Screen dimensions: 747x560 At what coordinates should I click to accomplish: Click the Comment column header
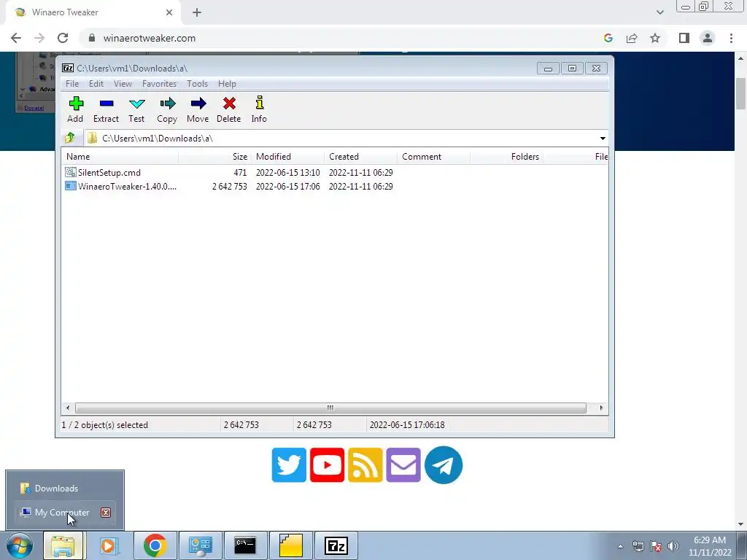coord(434,157)
